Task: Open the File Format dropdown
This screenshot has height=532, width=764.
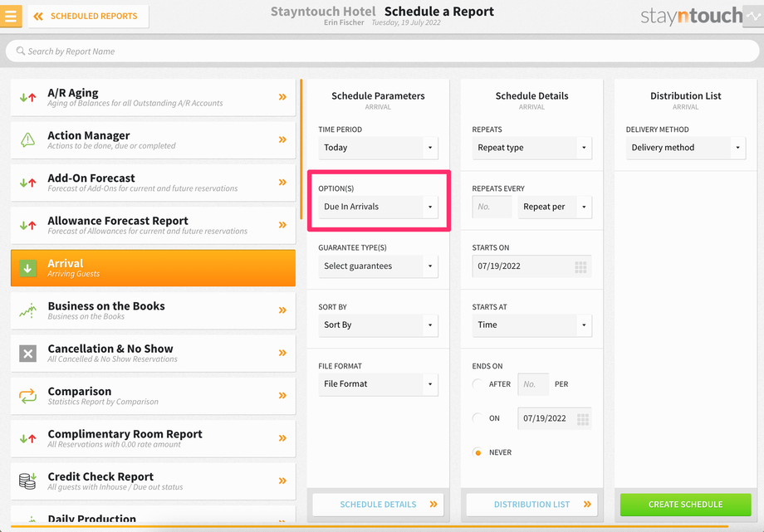Action: 378,384
